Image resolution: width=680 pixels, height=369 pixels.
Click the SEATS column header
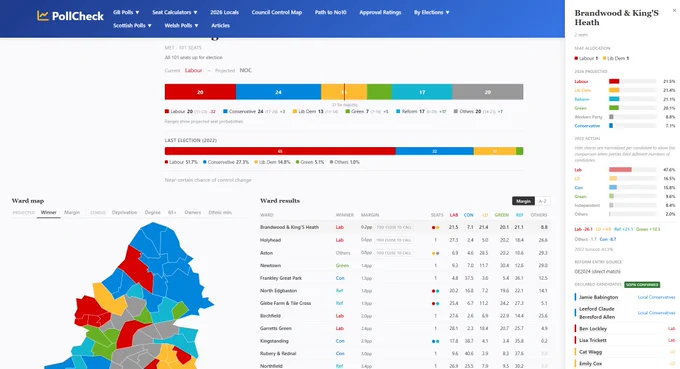[437, 215]
